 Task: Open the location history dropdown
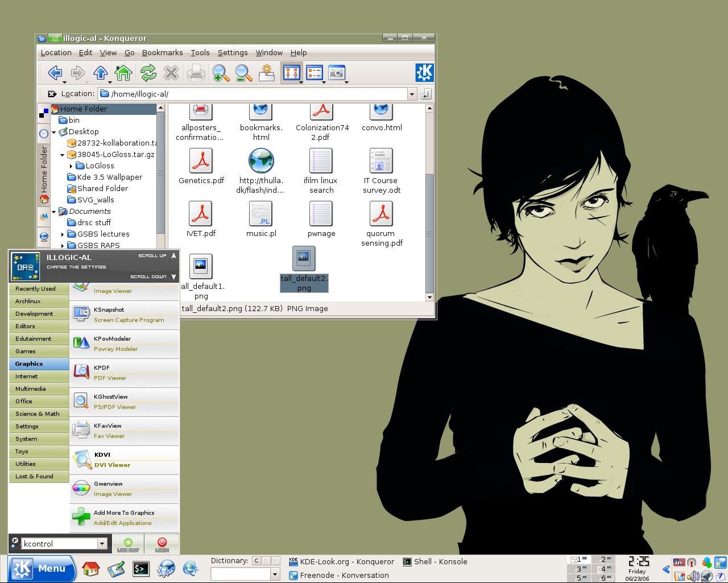[412, 94]
